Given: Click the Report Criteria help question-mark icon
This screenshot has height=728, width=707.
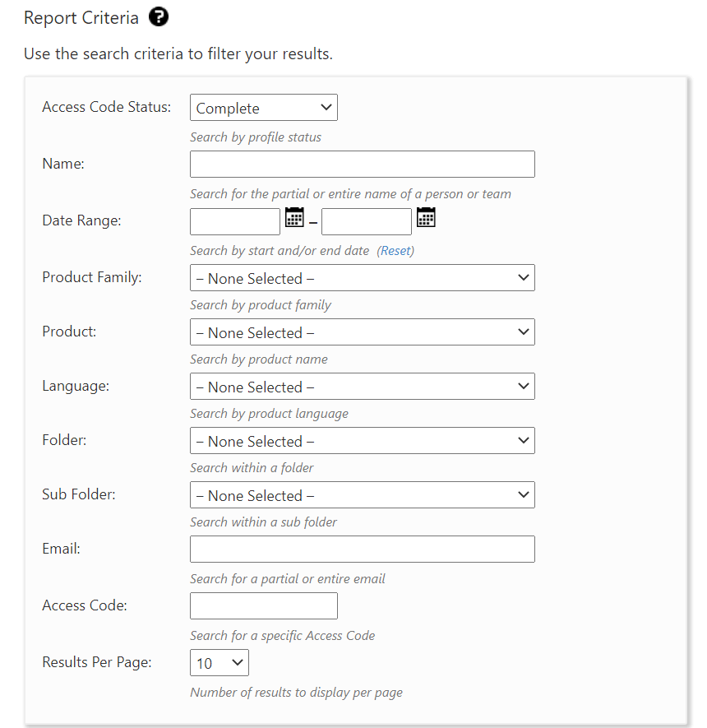Looking at the screenshot, I should click(158, 17).
